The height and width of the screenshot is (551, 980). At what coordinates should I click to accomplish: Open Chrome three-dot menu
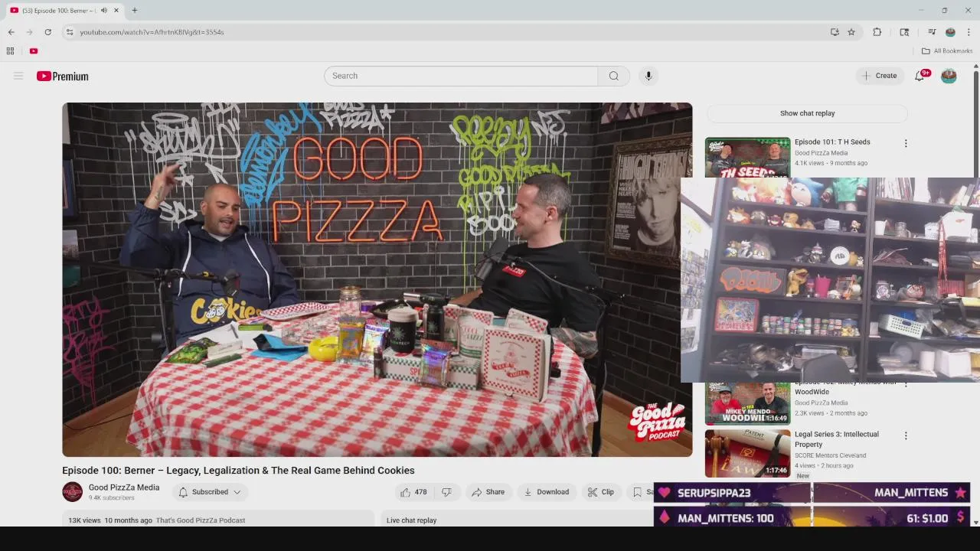pyautogui.click(x=969, y=32)
